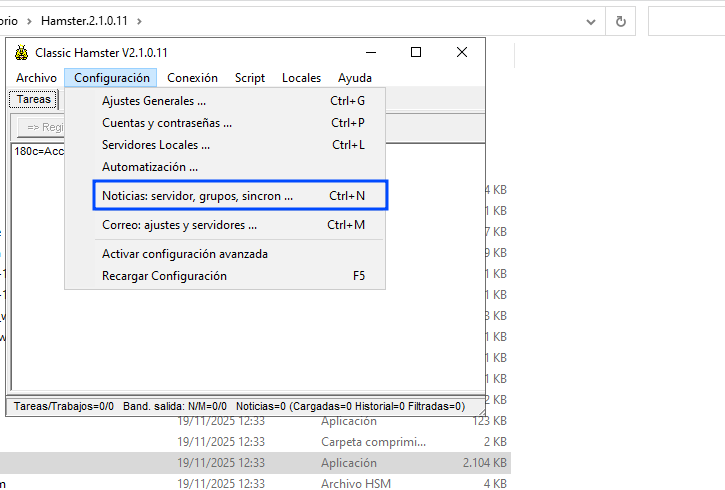Expand the Explorer address bar dropdown
This screenshot has height=490, width=725.
590,22
